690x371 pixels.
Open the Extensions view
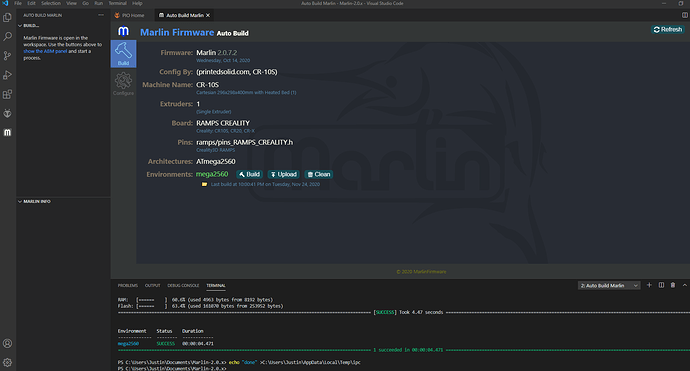coord(7,94)
